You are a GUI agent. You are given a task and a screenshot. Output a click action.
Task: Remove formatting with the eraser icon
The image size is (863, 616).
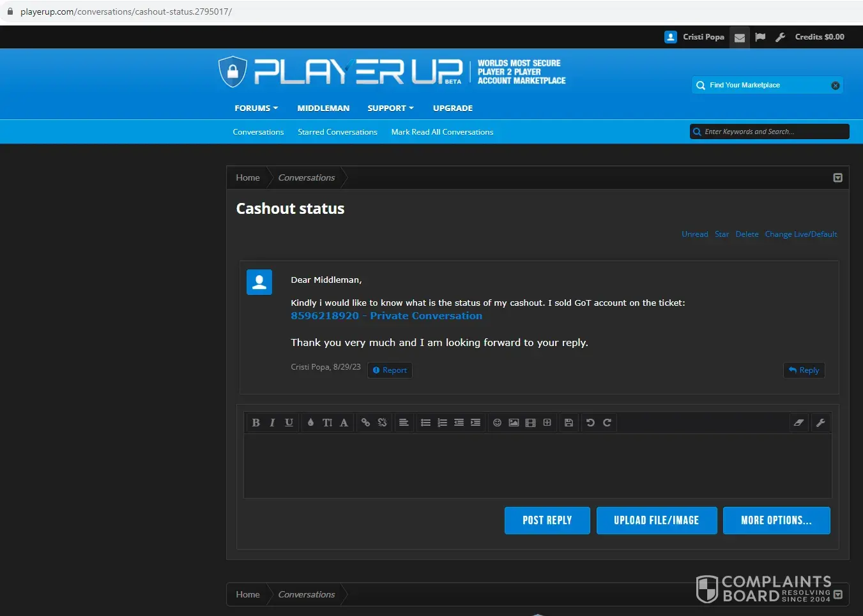click(798, 423)
